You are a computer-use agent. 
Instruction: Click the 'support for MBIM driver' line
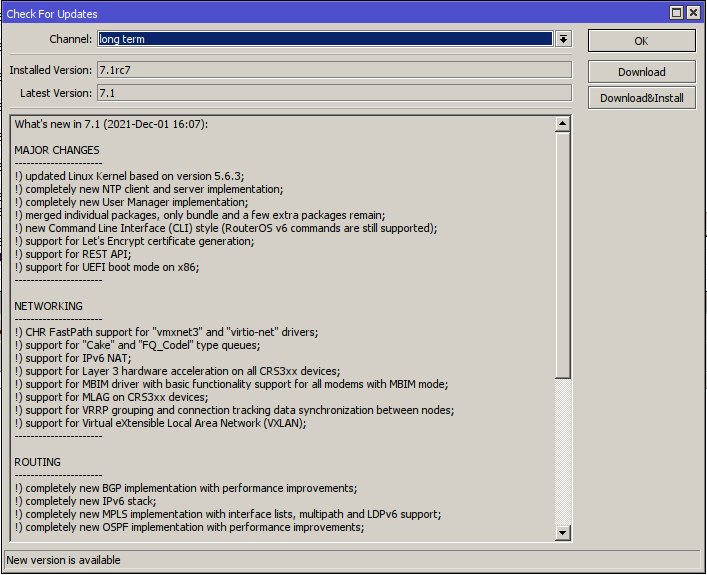231,384
